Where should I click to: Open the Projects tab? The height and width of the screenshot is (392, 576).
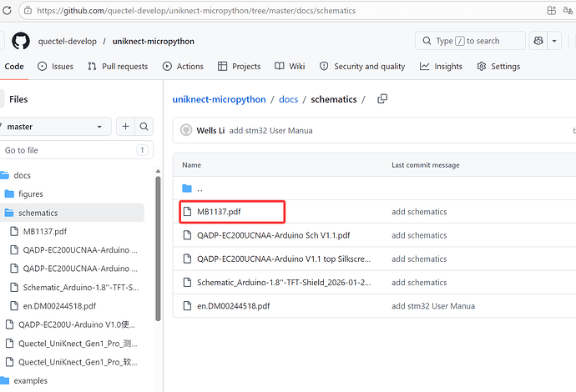point(239,67)
